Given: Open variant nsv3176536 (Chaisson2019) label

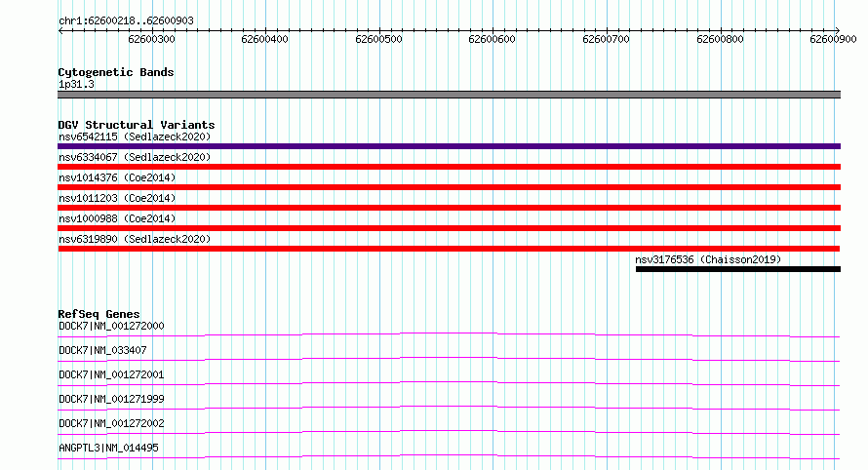Looking at the screenshot, I should tap(708, 259).
